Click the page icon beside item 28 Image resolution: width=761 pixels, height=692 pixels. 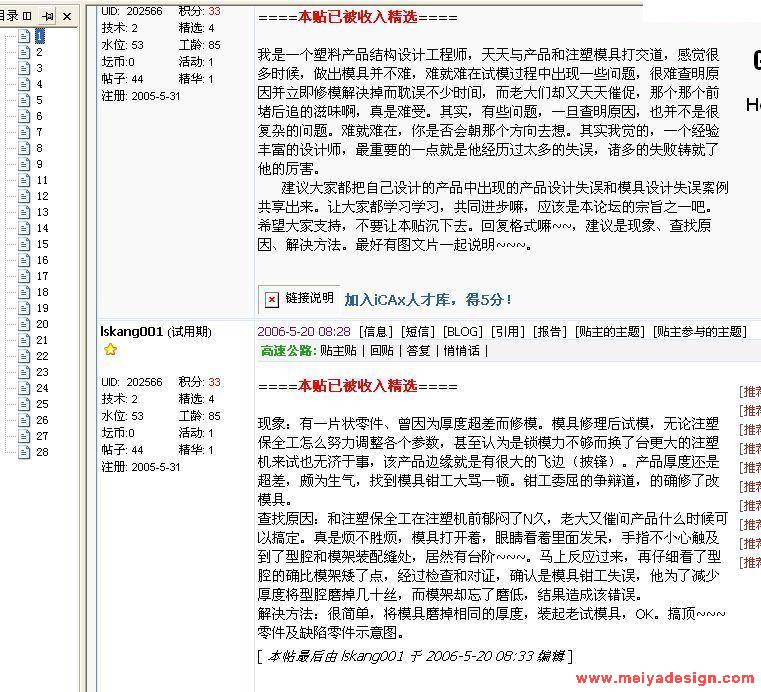[25, 452]
